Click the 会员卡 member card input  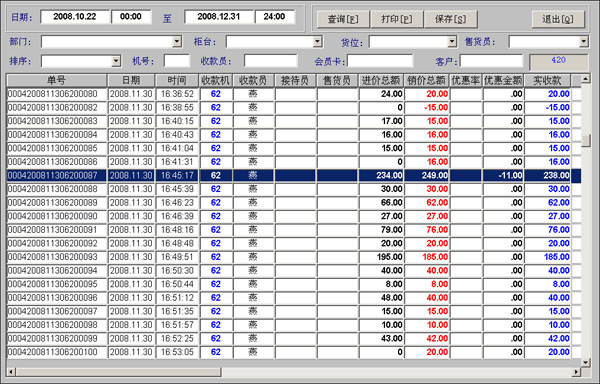point(380,61)
